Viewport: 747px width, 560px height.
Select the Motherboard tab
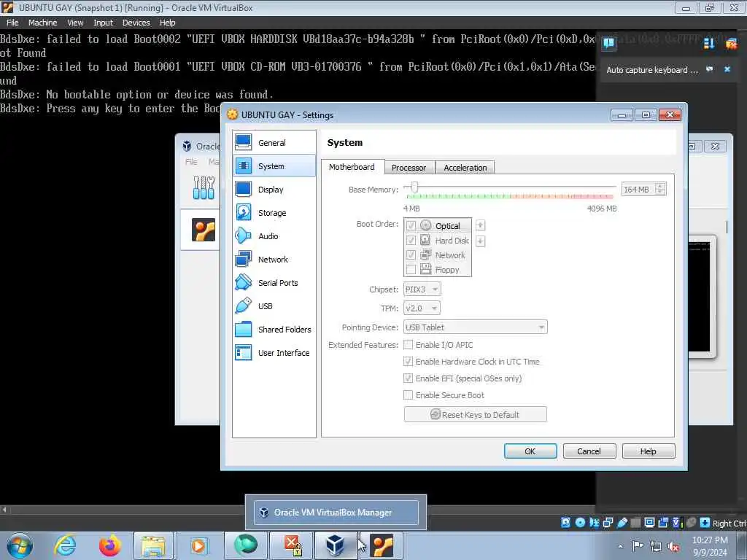tap(352, 167)
